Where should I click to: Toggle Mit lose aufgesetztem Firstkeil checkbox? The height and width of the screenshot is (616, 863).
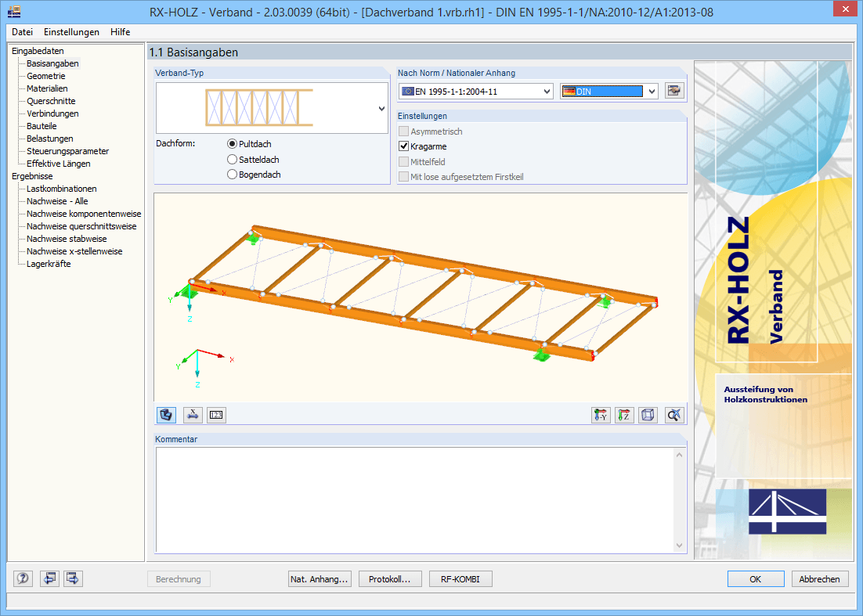(403, 177)
